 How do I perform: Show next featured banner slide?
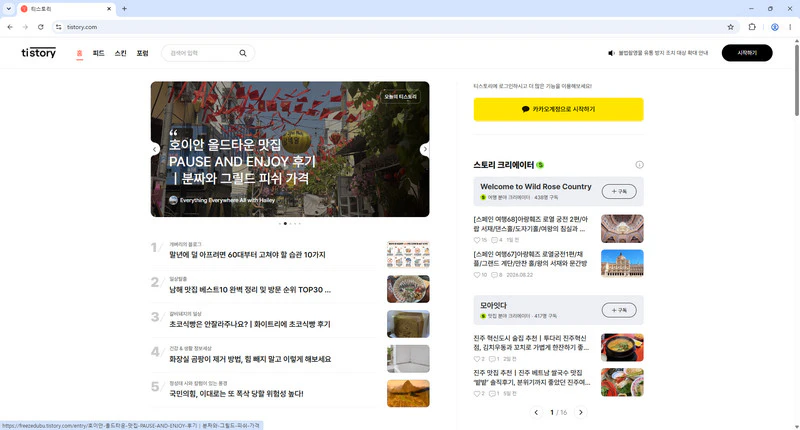coord(424,149)
